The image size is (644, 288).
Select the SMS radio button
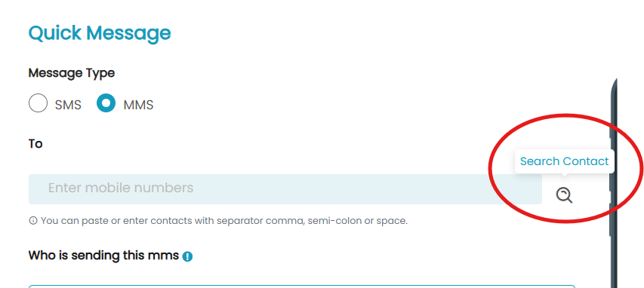(38, 103)
